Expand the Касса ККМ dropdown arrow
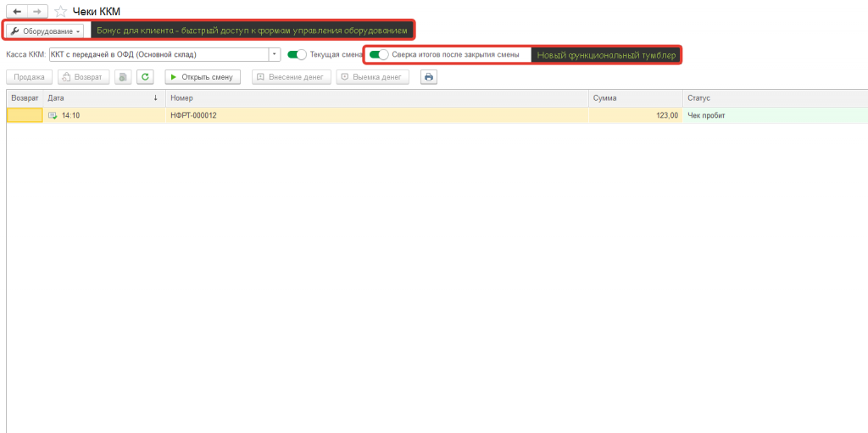Image resolution: width=868 pixels, height=433 pixels. (275, 55)
